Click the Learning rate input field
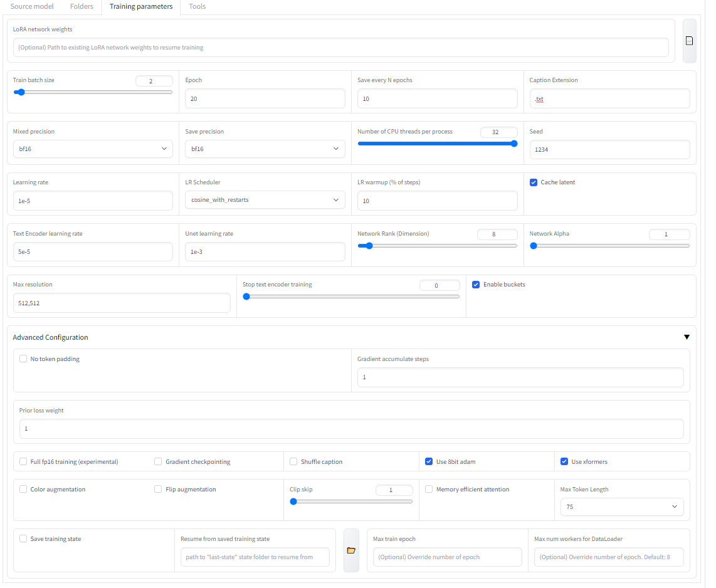This screenshot has width=716, height=588. click(93, 201)
